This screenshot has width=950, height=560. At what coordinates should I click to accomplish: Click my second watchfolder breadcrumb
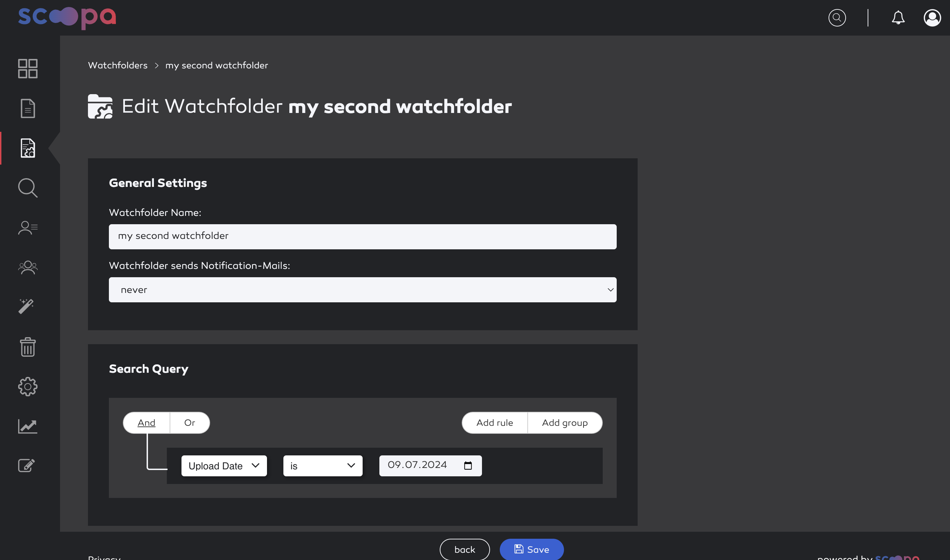tap(215, 65)
